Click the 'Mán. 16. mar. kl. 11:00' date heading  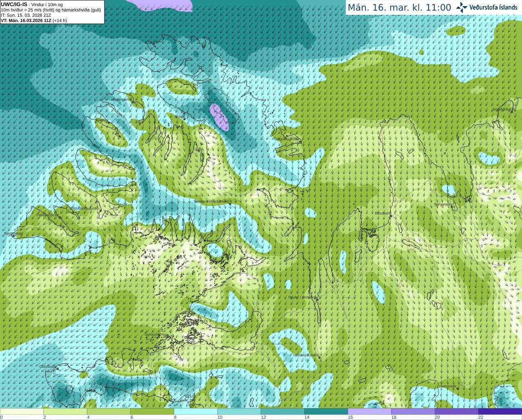399,7
